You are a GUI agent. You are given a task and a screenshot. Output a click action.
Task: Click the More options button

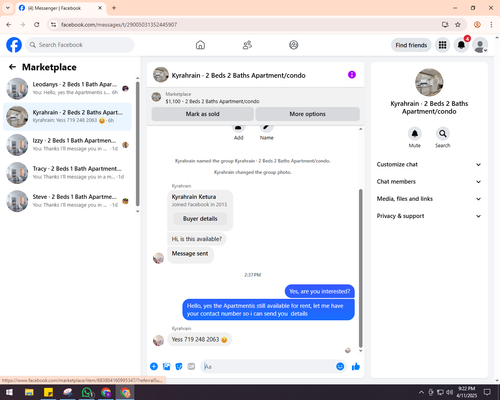tap(307, 114)
